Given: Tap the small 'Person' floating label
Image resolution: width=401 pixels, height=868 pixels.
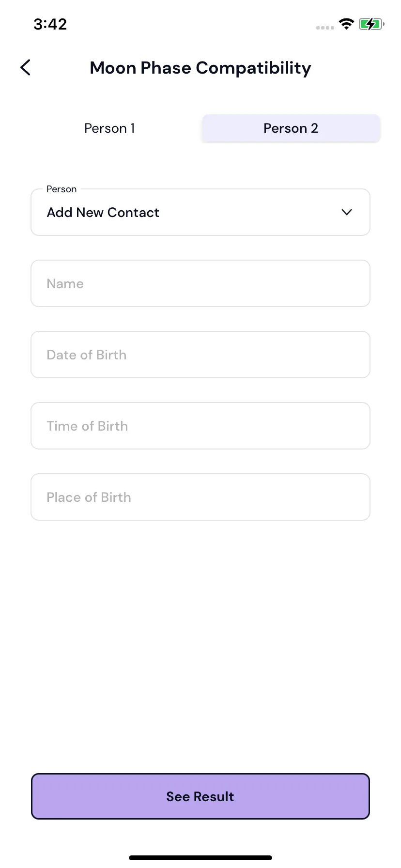Looking at the screenshot, I should click(x=62, y=189).
